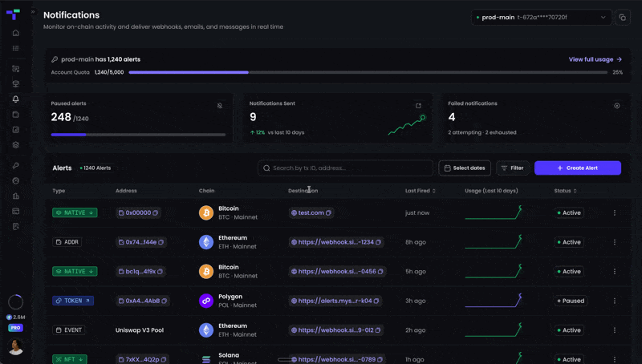Image resolution: width=642 pixels, height=364 pixels.
Task: Click the Paused status in the Polygon row
Action: [570, 301]
